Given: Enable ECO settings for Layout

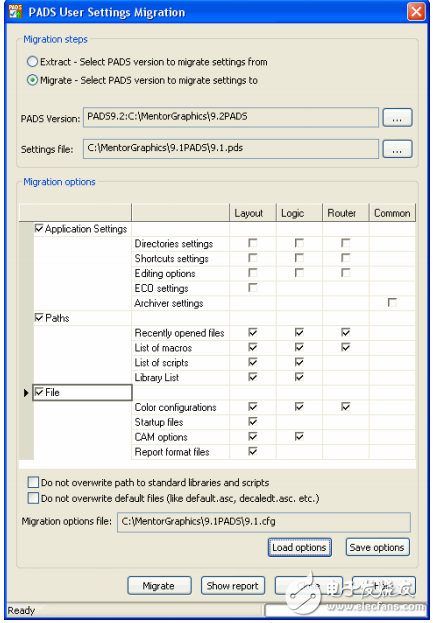Looking at the screenshot, I should [253, 287].
